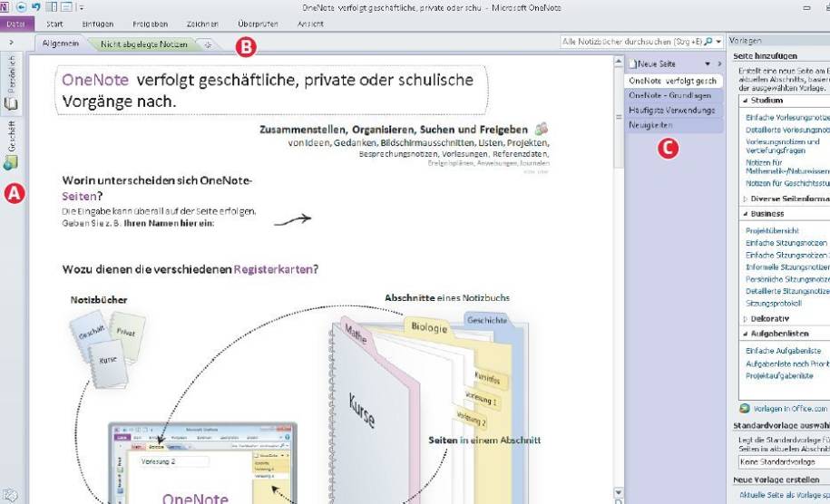Collapse the Aufgabenlisten template category

click(746, 334)
